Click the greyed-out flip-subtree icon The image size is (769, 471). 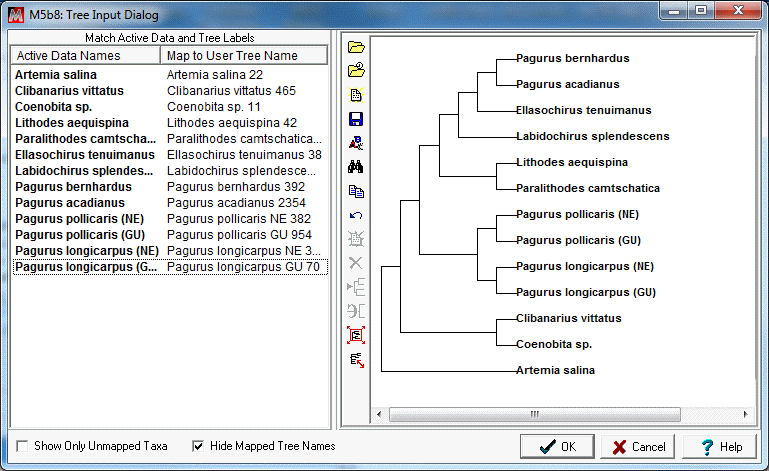click(x=356, y=311)
